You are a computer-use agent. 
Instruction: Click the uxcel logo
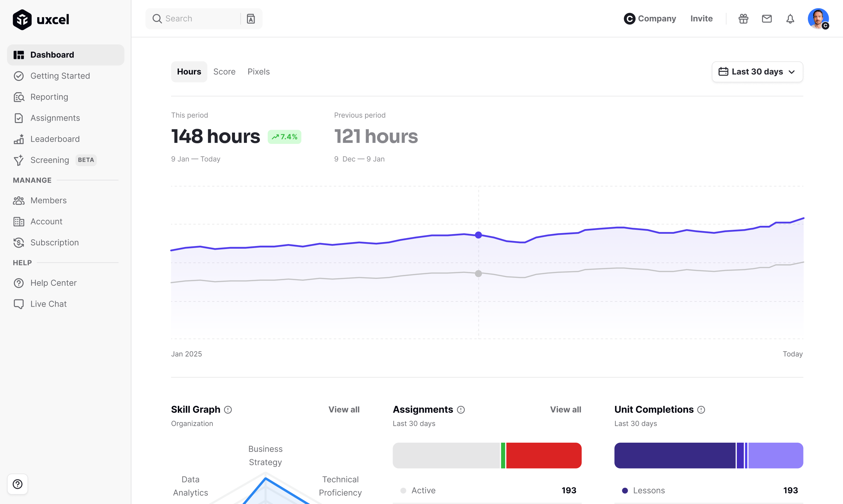coord(41,19)
